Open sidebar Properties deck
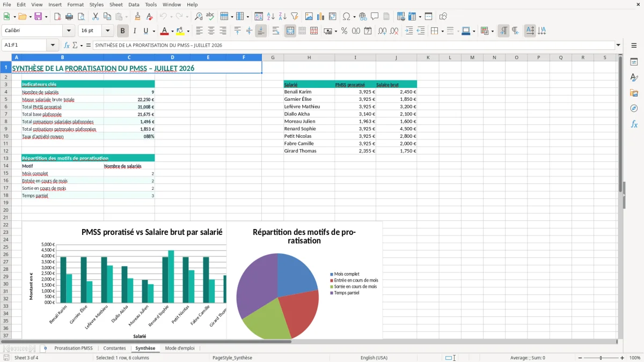Screen dimensions: 644x362 point(634,62)
